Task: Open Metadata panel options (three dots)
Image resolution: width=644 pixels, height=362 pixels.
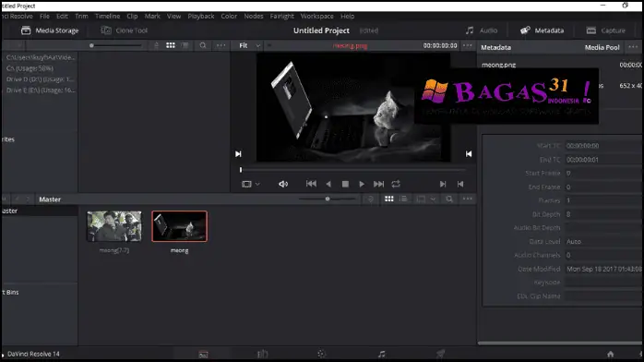Action: click(x=633, y=47)
